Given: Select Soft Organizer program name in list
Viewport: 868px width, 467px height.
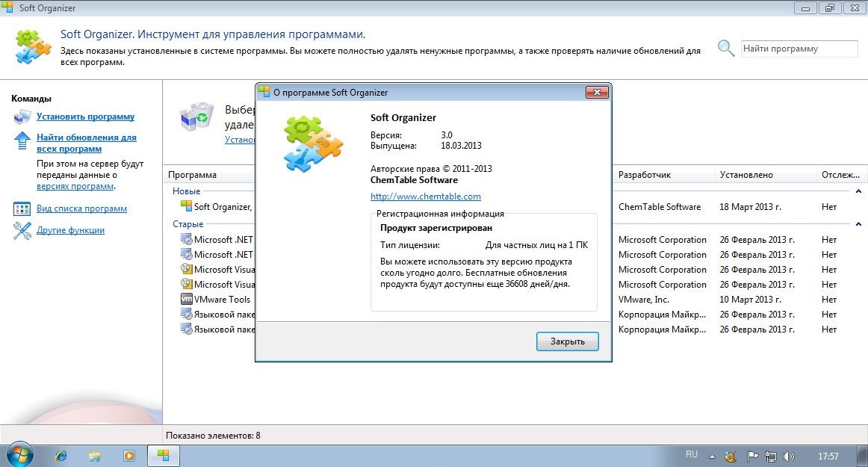Looking at the screenshot, I should tap(223, 207).
